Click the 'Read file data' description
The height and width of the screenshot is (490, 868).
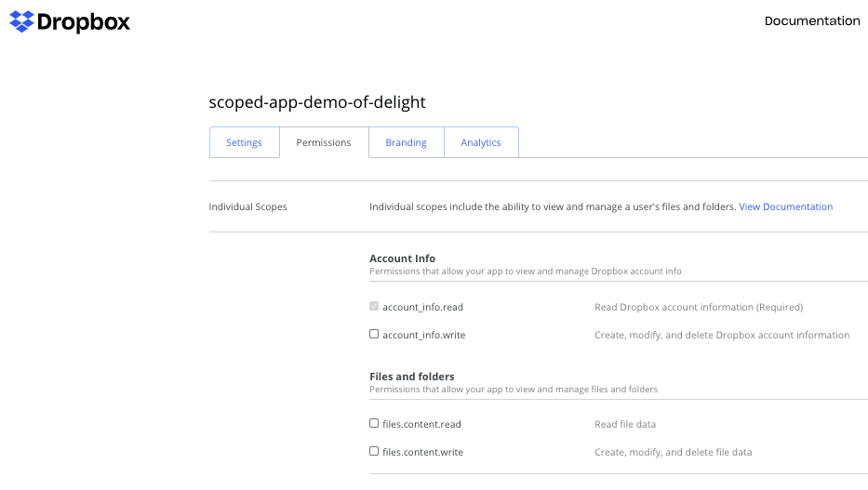(x=625, y=424)
